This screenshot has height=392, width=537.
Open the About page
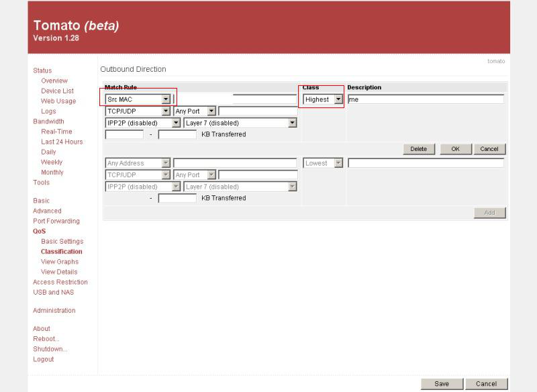(42, 329)
